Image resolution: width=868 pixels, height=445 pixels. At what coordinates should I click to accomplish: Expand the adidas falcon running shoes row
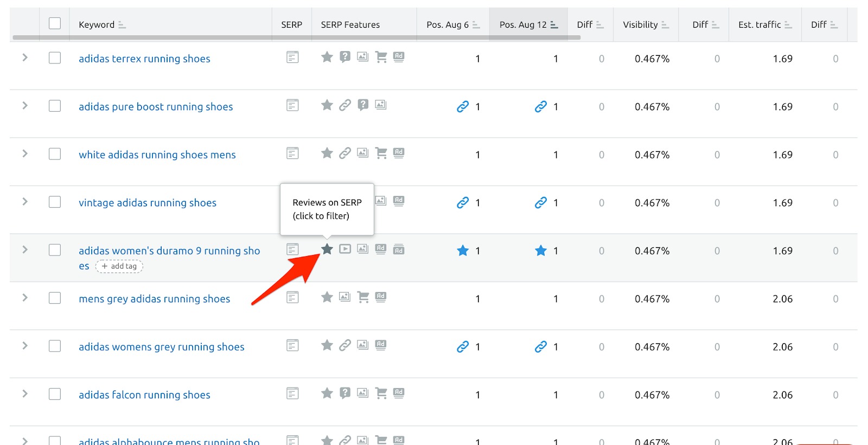tap(24, 393)
